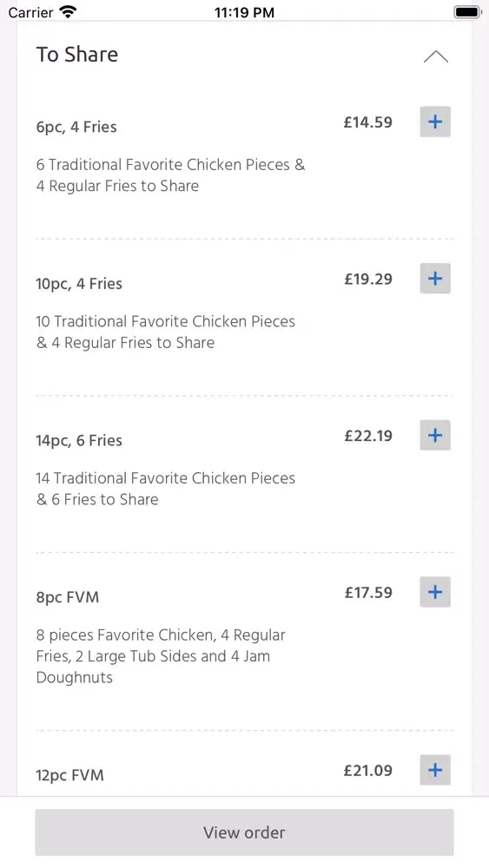Tap the £14.59 price label
Screen dimensions: 489x868
click(x=367, y=122)
